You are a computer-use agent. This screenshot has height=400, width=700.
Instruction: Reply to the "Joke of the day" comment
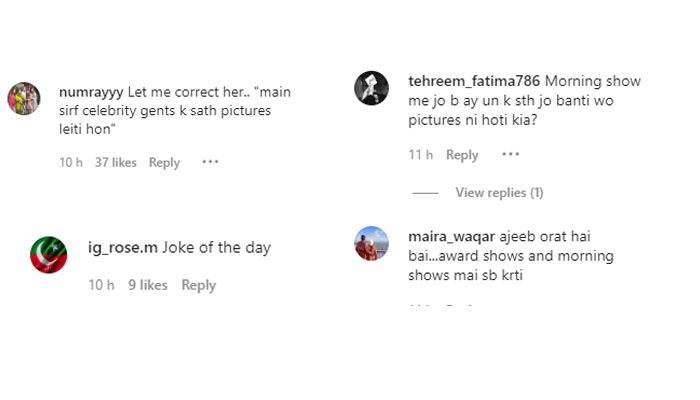coord(198,285)
